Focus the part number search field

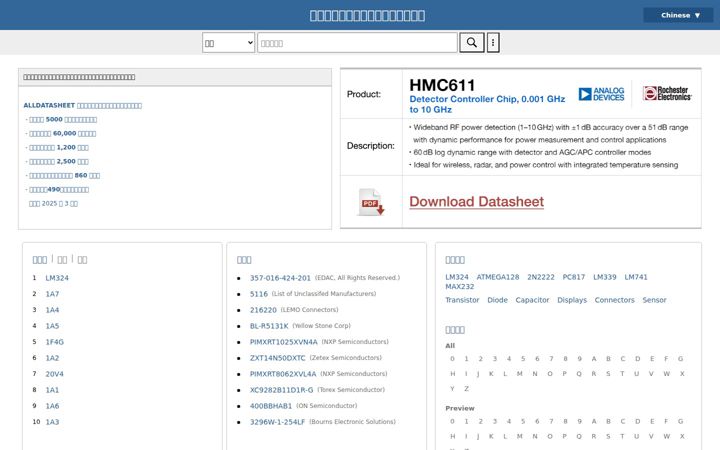(357, 43)
